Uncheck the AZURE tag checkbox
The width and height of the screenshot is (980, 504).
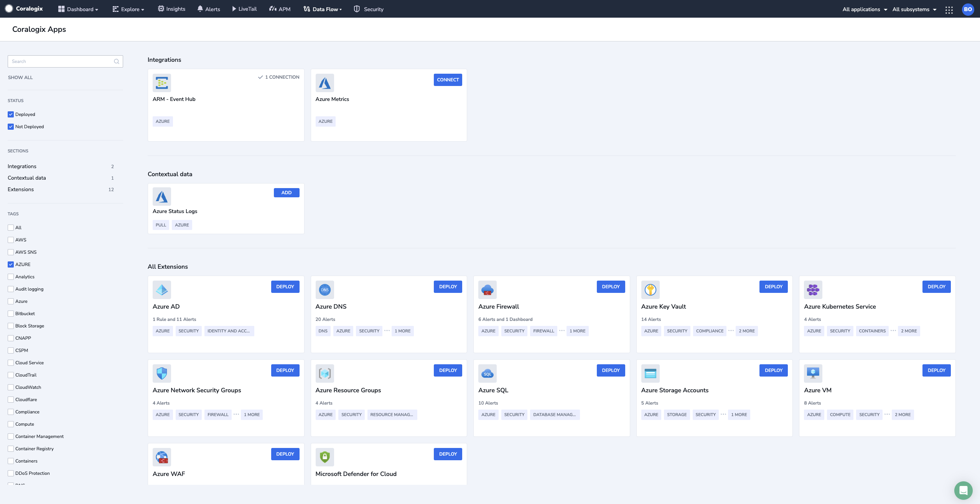(x=11, y=264)
